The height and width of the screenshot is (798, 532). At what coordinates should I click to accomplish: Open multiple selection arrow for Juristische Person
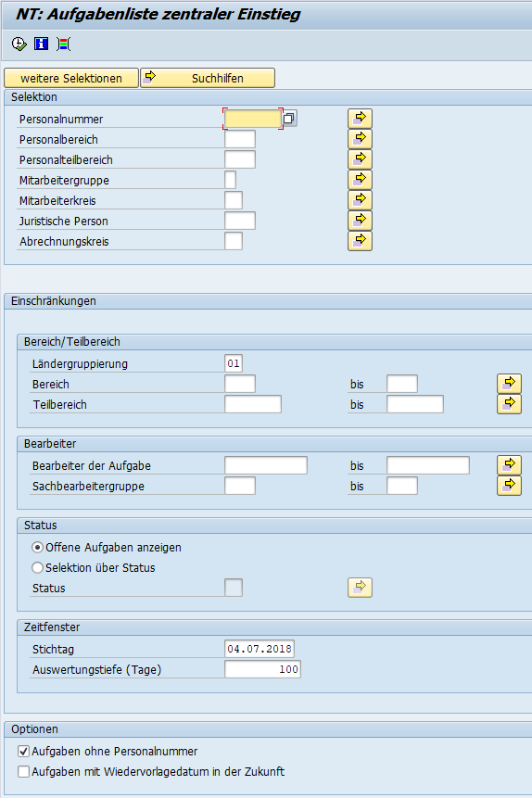click(360, 221)
